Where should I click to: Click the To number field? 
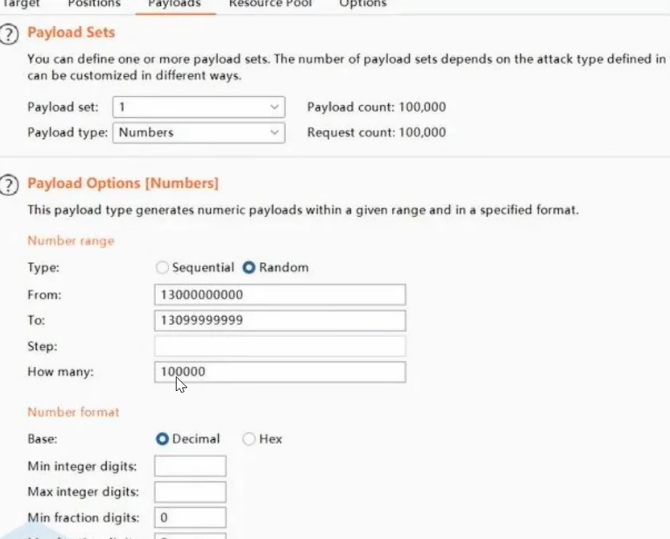280,321
